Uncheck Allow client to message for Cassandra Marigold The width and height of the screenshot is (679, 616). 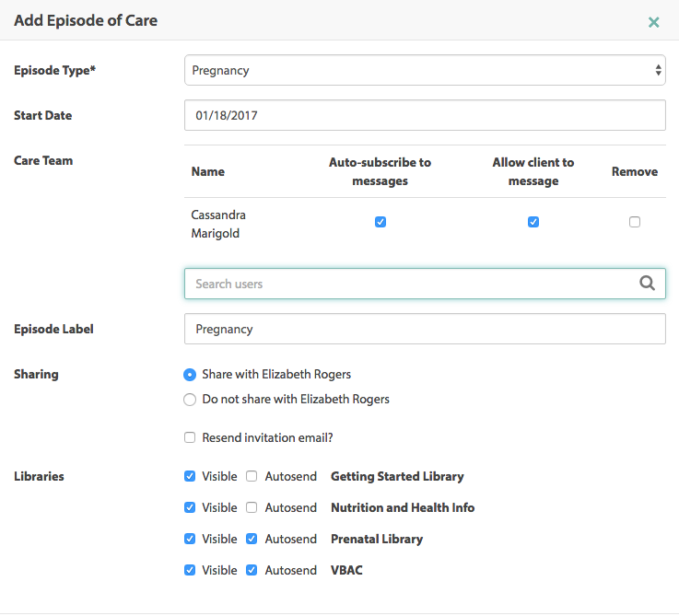tap(533, 222)
